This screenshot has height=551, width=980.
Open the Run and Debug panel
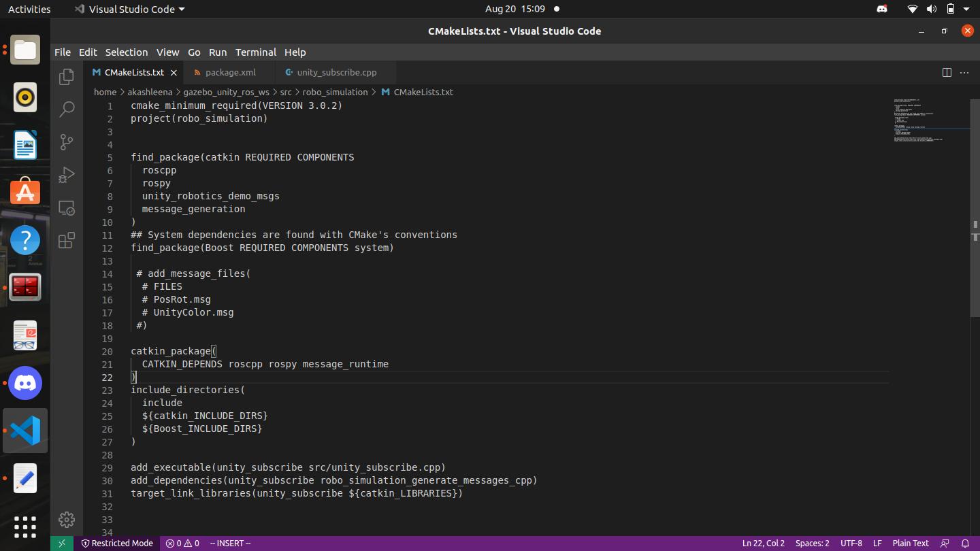click(66, 175)
